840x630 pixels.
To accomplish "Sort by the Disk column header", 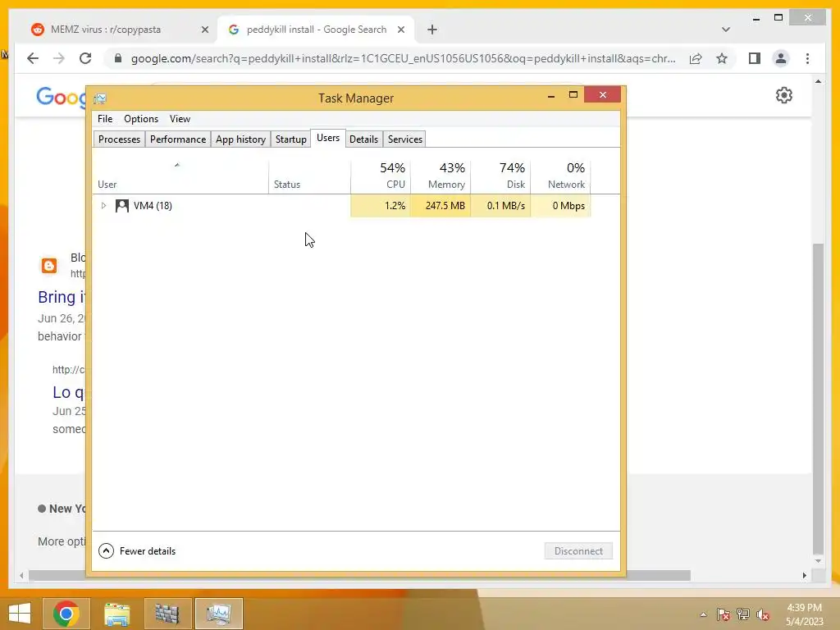I will tap(500, 177).
